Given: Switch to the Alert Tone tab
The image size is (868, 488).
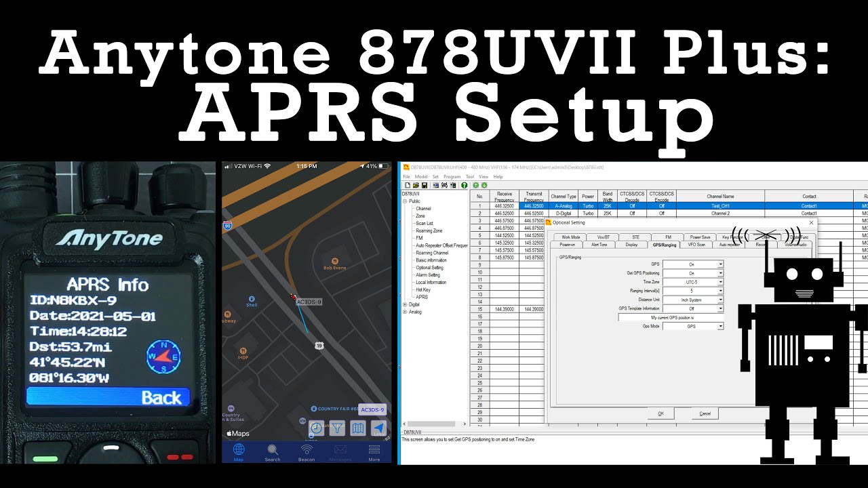Looking at the screenshot, I should coord(599,245).
